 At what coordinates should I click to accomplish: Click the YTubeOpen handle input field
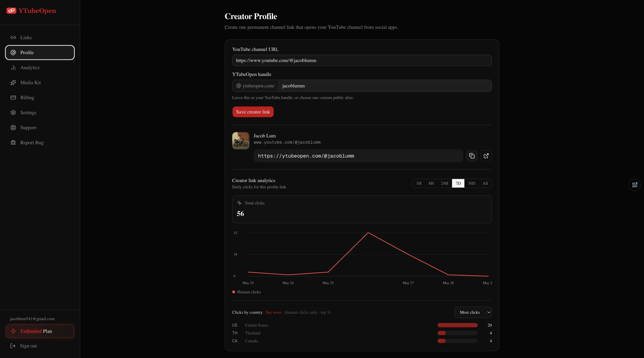385,86
